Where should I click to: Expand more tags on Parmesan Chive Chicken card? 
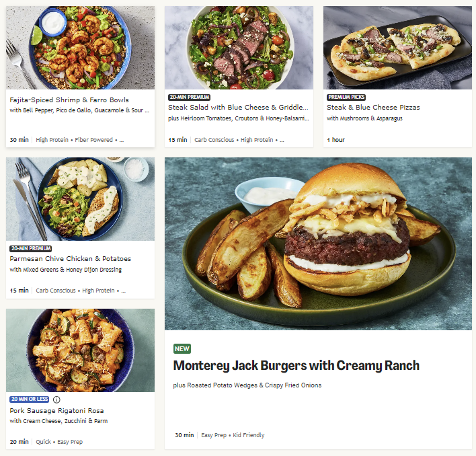click(x=123, y=291)
